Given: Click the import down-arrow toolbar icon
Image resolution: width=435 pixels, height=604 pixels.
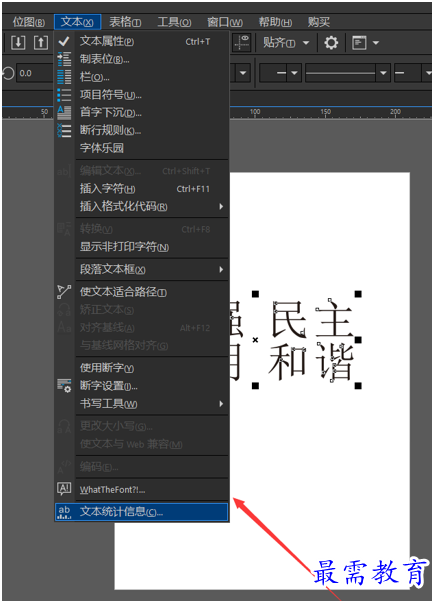Looking at the screenshot, I should [x=18, y=42].
